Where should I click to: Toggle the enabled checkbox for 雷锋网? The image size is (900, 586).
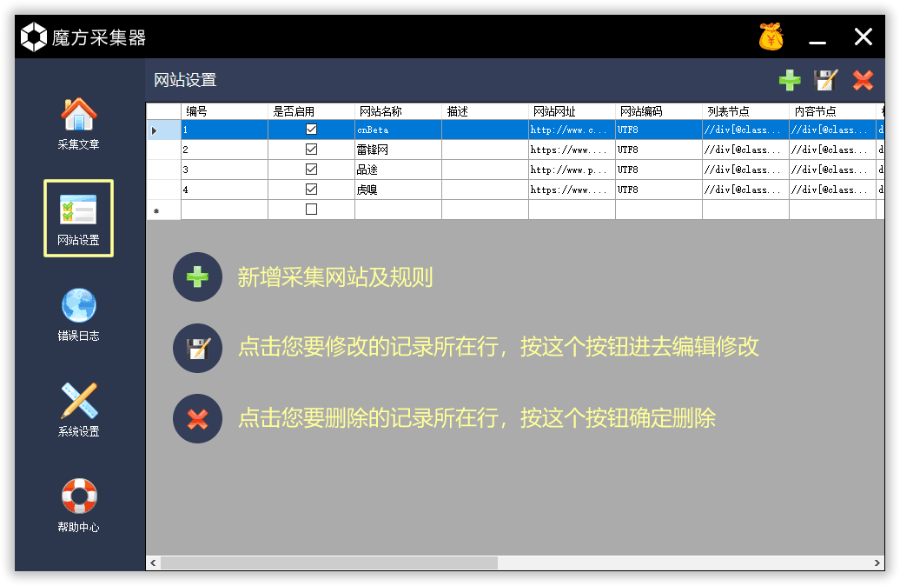point(311,150)
